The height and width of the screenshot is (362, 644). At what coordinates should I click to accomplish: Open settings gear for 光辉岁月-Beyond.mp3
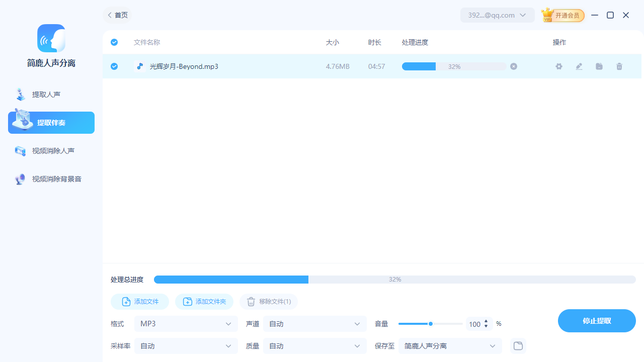click(558, 66)
